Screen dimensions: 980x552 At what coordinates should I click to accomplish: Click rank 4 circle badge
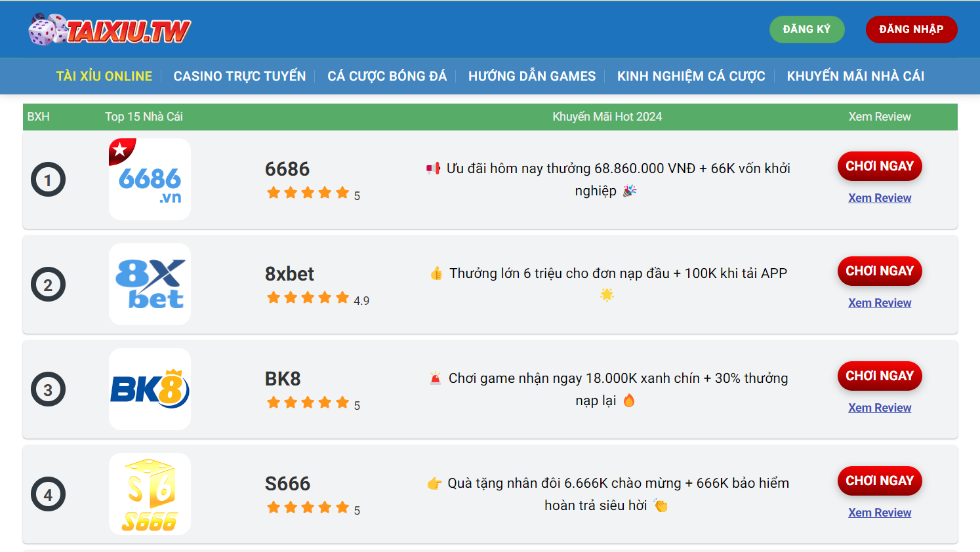pos(48,494)
